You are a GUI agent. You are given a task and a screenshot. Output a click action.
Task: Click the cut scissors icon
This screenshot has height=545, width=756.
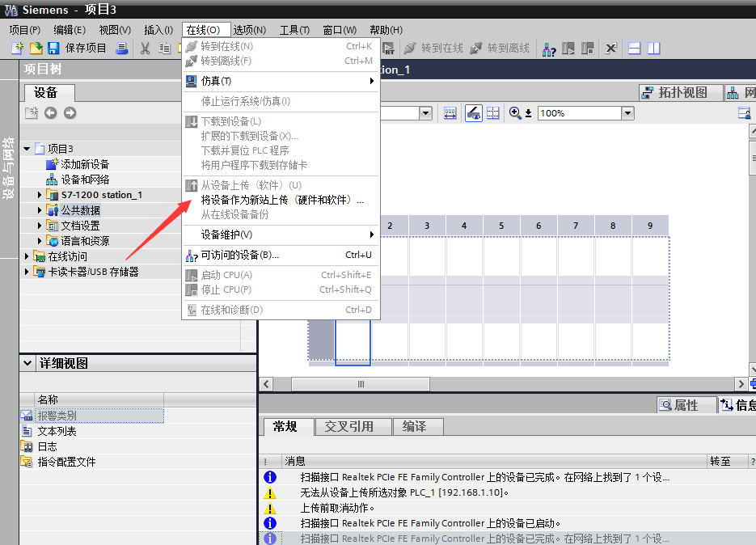[146, 49]
